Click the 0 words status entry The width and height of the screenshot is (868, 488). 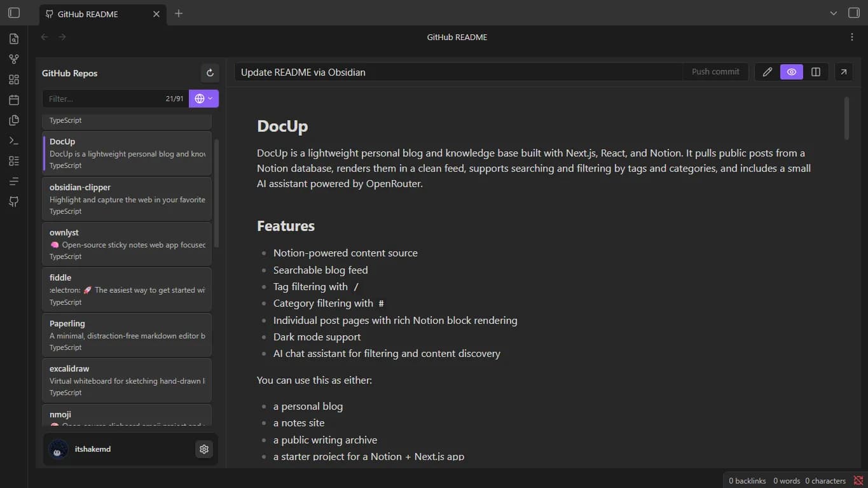click(x=787, y=481)
